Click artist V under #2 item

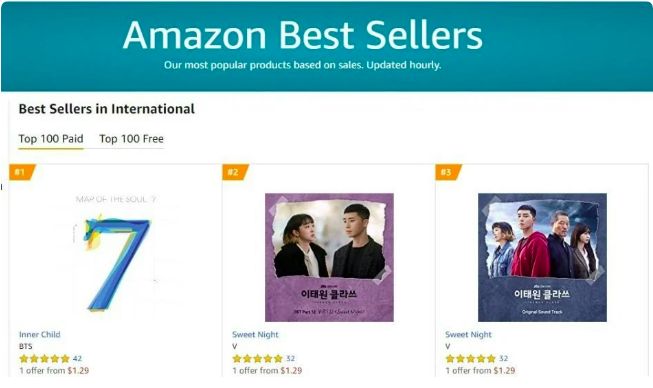[x=234, y=346]
